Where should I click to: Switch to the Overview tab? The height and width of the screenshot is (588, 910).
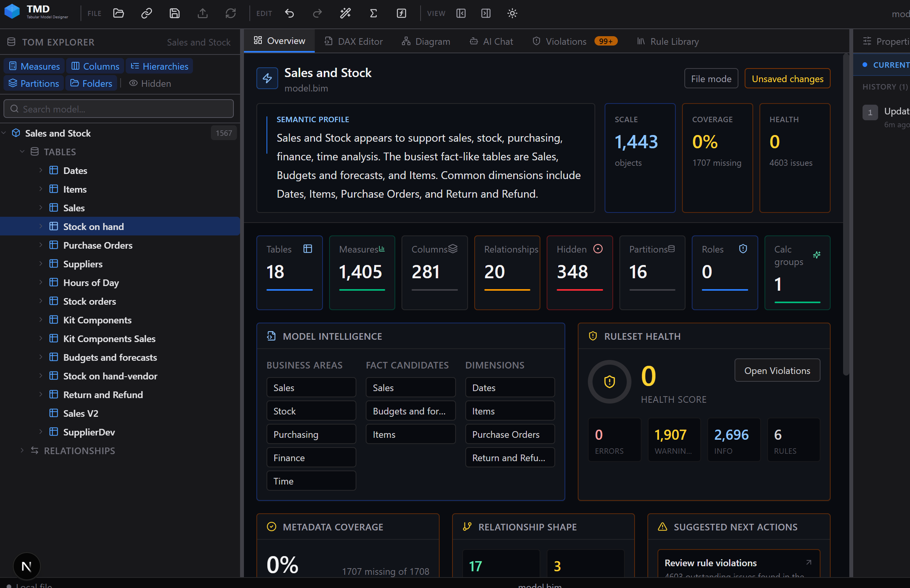[x=279, y=41]
